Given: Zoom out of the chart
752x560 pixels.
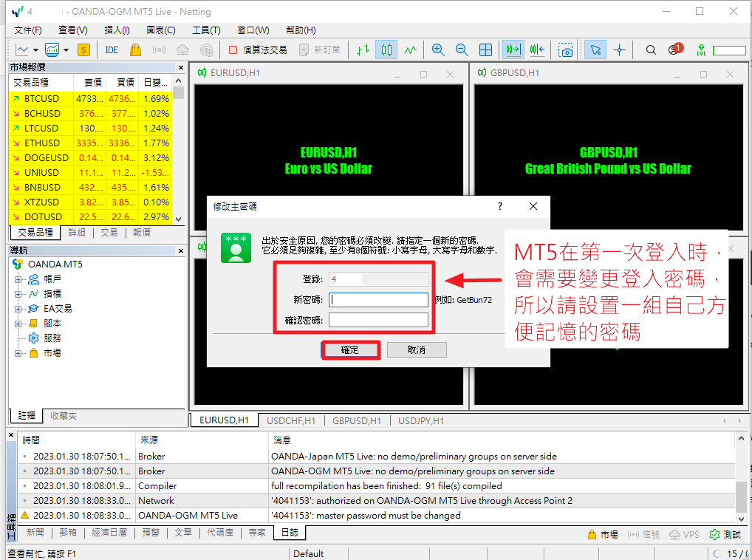Looking at the screenshot, I should [462, 49].
